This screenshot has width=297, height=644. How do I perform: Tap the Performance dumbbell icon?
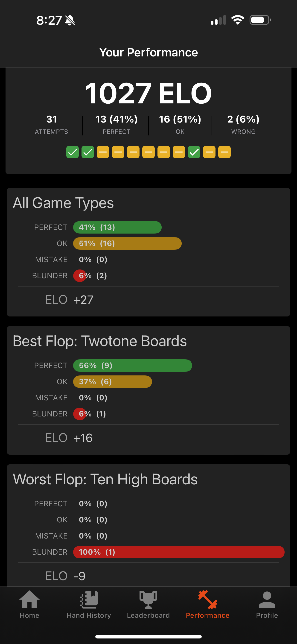(x=207, y=600)
